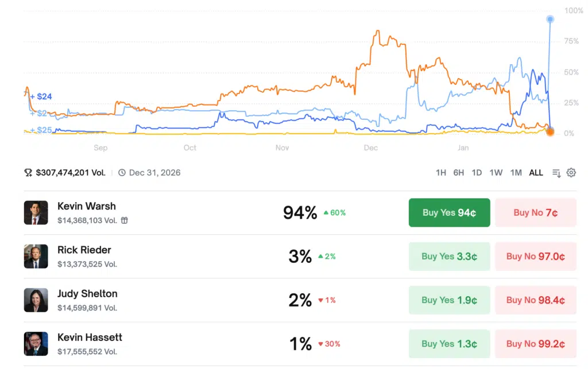588x369 pixels.
Task: Click the light blue endpoint dot on chart
Action: [550, 20]
